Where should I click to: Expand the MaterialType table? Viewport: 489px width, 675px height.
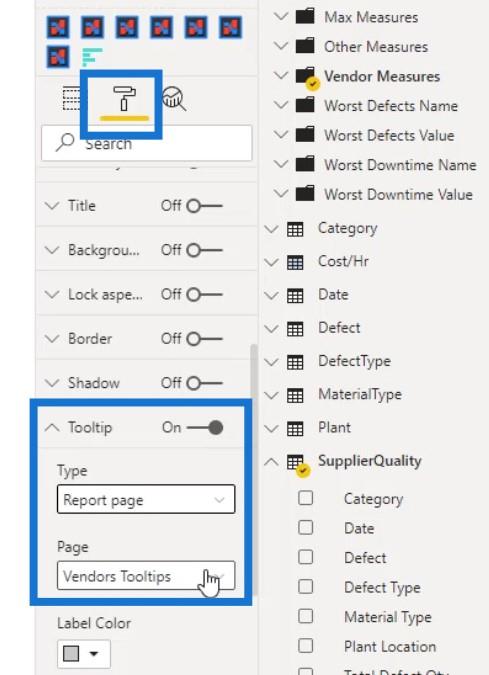tap(271, 394)
